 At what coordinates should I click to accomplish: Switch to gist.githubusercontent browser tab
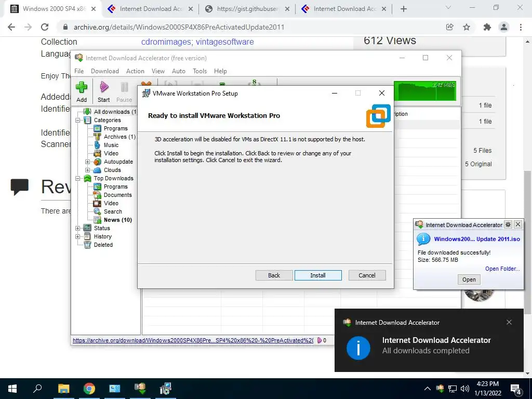tap(248, 9)
